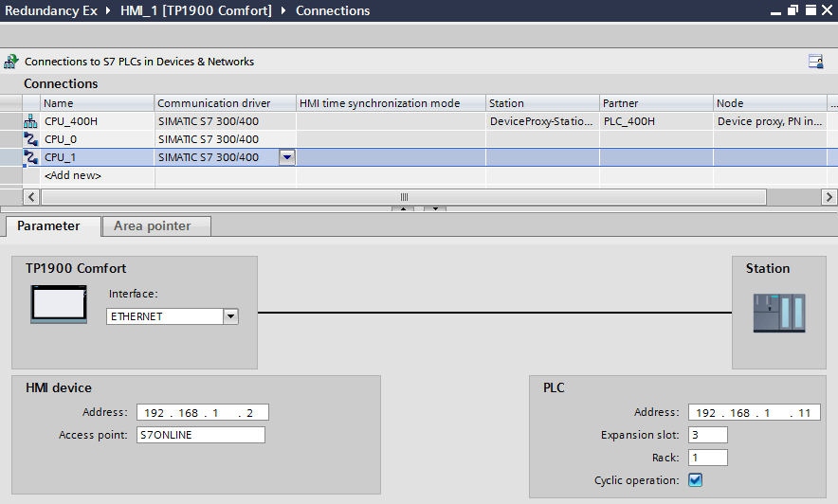Select the CPU_0 name cell
This screenshot has width=838, height=504.
[x=98, y=139]
